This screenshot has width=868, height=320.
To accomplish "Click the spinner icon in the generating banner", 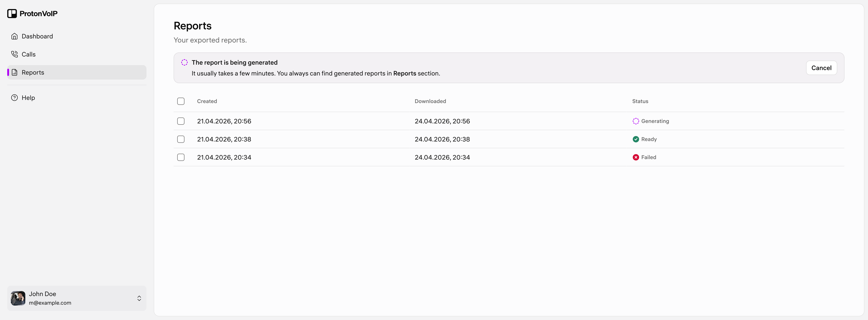I will [x=184, y=62].
